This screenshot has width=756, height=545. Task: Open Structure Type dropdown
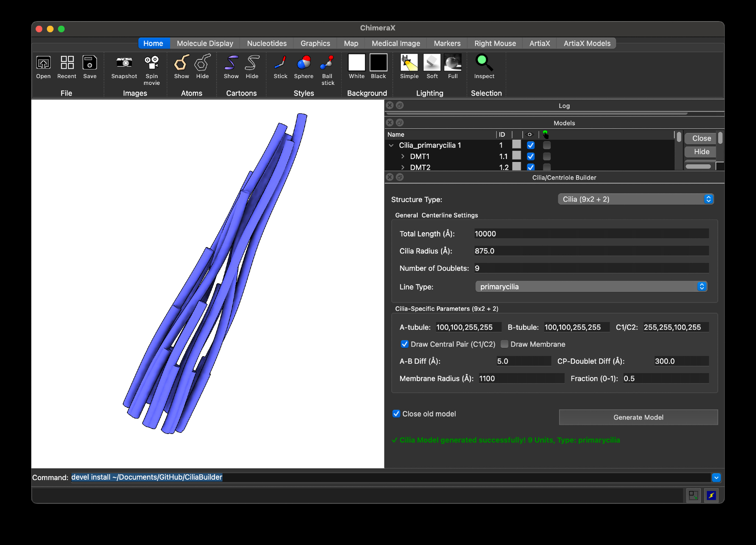tap(635, 199)
